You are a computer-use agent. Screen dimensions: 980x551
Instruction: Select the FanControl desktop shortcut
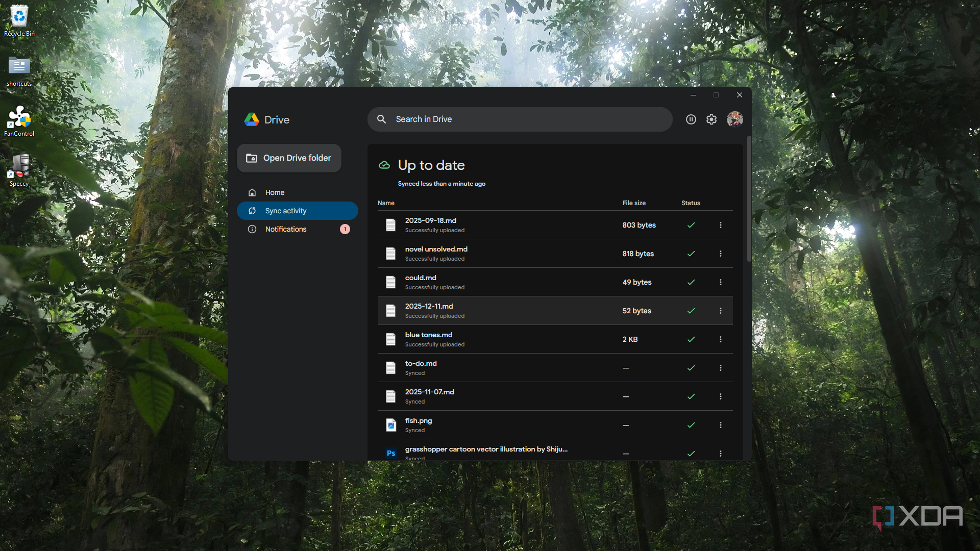[19, 121]
